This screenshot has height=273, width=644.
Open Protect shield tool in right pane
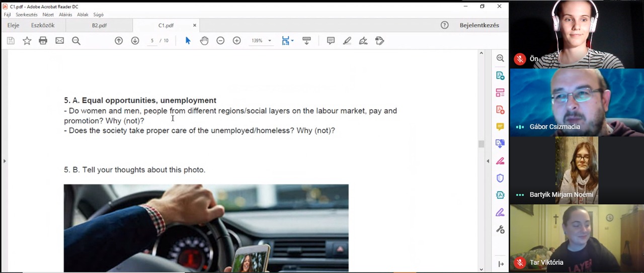click(500, 178)
